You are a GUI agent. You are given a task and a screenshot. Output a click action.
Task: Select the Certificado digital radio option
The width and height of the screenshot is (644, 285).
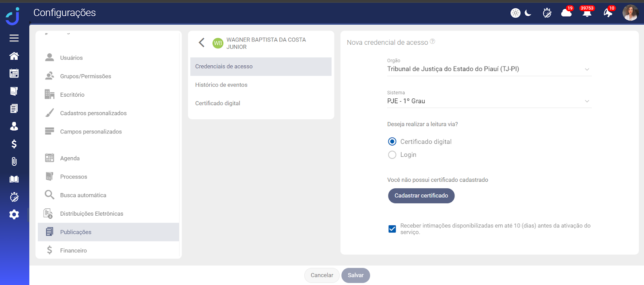click(392, 141)
